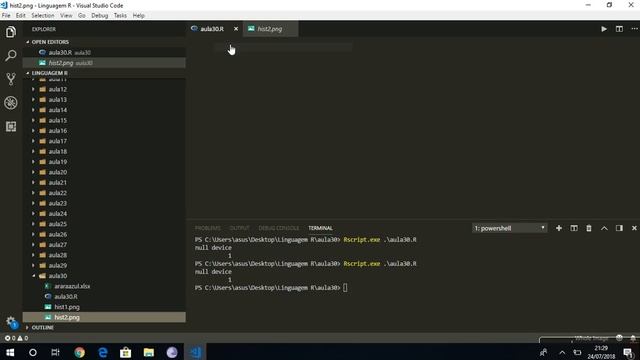This screenshot has height=360, width=640.
Task: Open editor More Actions ellipsis
Action: click(634, 29)
